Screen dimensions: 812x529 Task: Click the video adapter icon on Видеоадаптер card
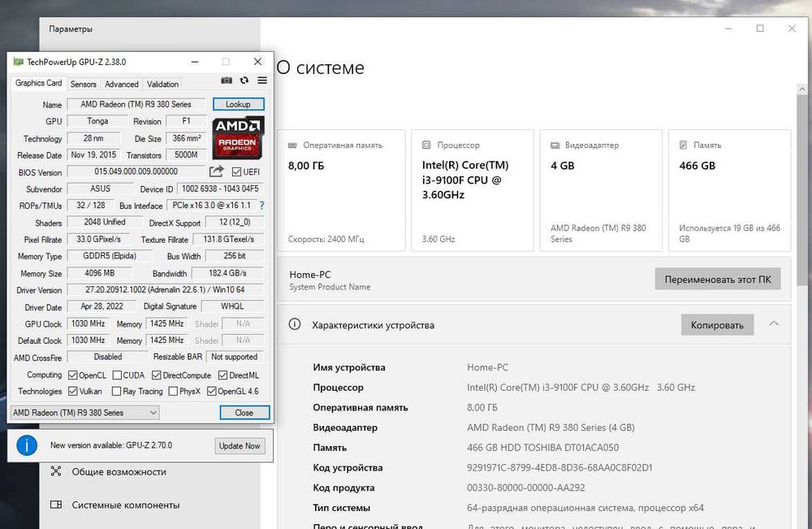point(555,145)
